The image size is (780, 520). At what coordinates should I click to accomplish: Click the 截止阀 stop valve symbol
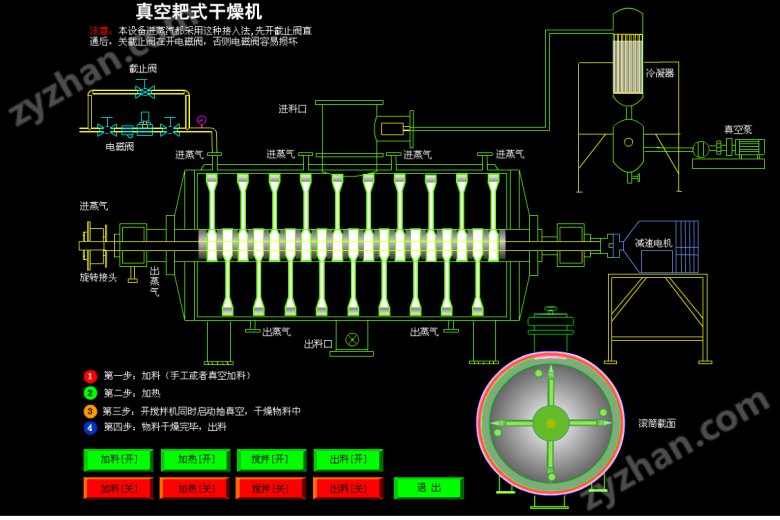[x=147, y=93]
